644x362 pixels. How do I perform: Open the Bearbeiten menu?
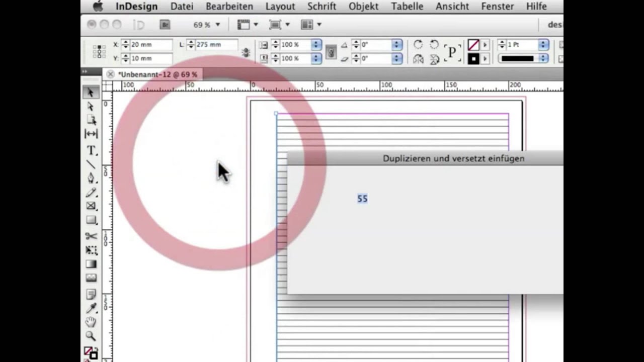(229, 7)
